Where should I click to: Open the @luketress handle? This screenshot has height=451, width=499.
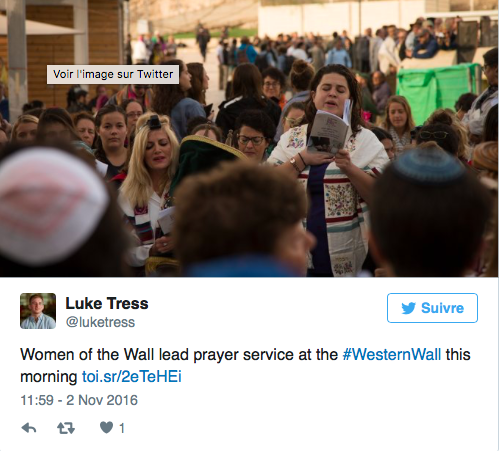tap(100, 322)
